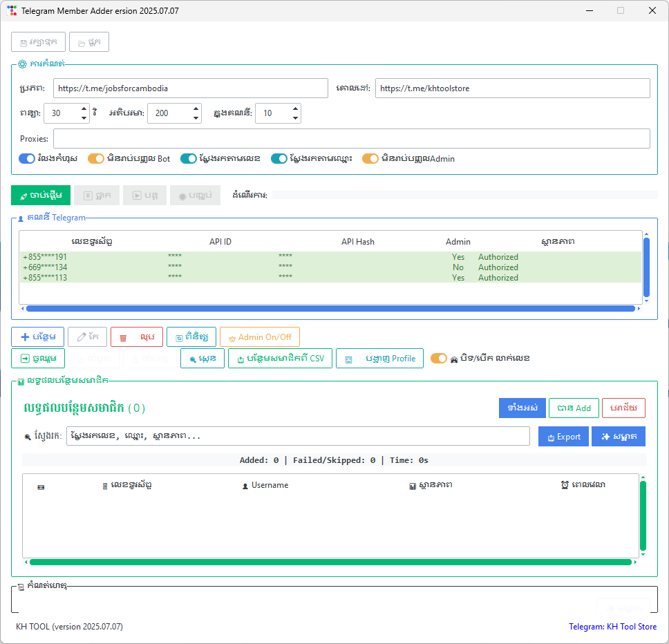Click the Resume (បន្ត) play button
The image size is (669, 644).
coord(145,196)
